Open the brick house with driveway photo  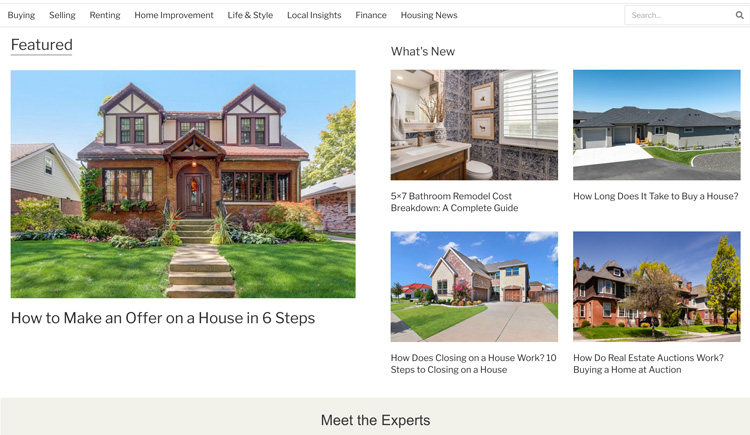tap(474, 287)
